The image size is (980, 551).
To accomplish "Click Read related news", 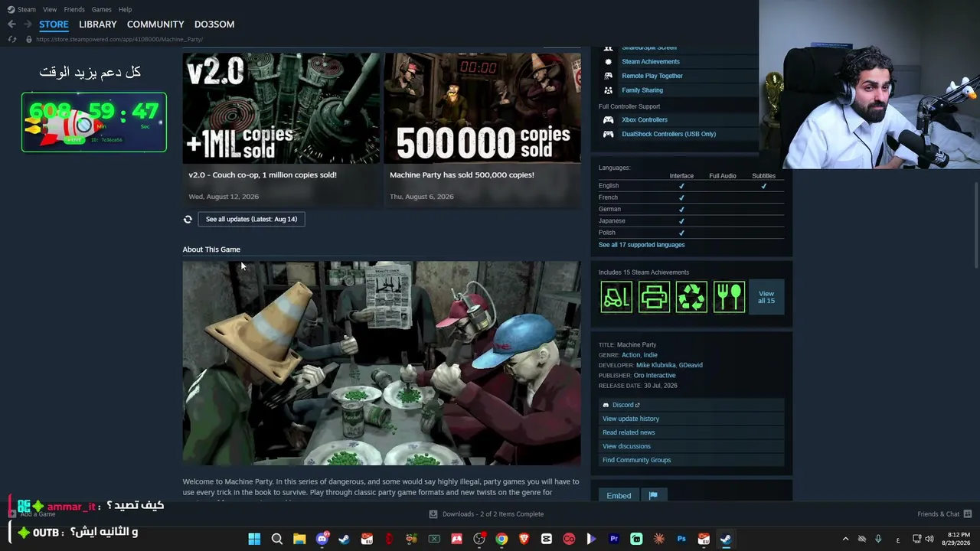I will (629, 432).
